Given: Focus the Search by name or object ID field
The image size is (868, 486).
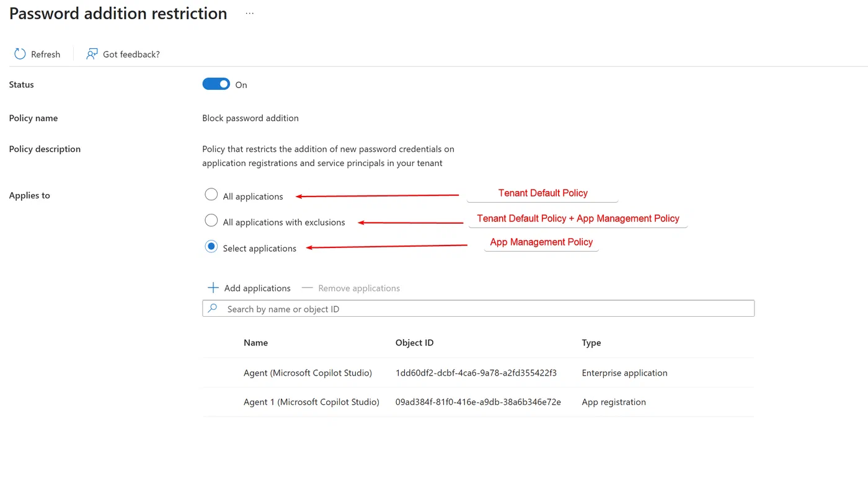Looking at the screenshot, I should [478, 309].
